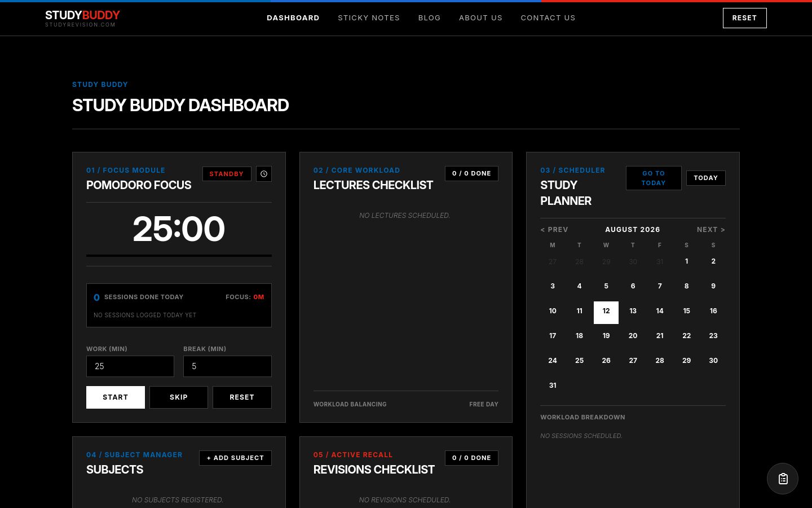Navigate to About Us

point(480,18)
